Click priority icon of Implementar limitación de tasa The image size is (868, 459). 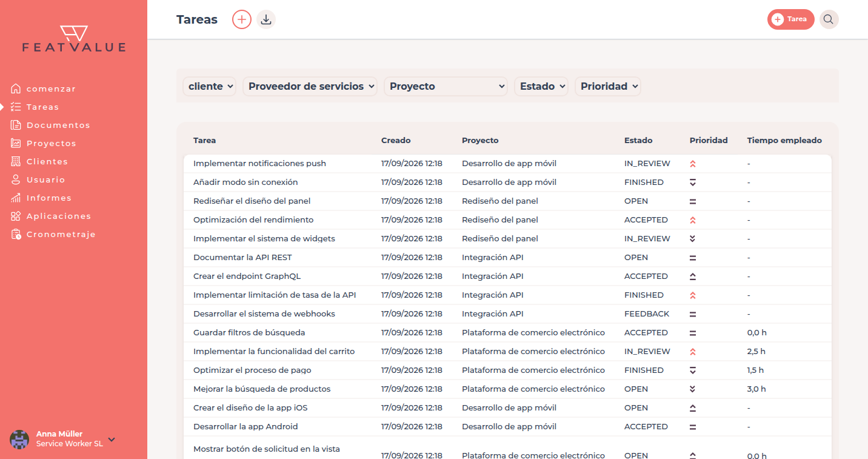pos(693,295)
